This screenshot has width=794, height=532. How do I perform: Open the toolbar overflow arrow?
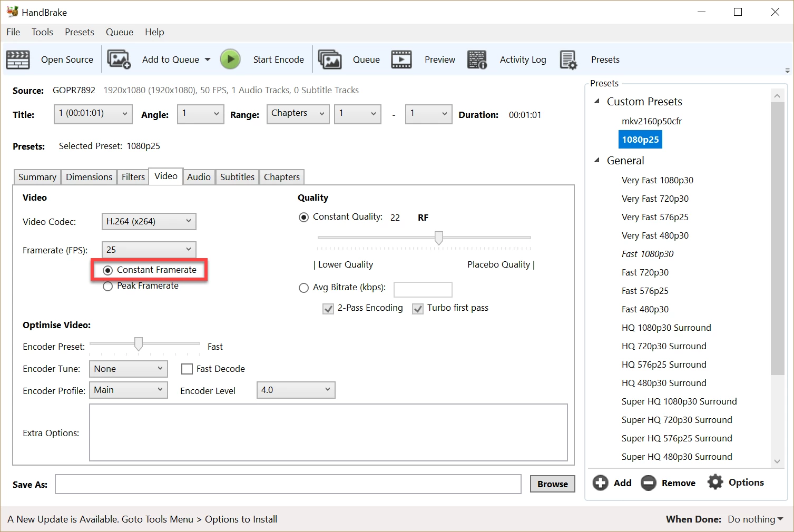(x=787, y=71)
